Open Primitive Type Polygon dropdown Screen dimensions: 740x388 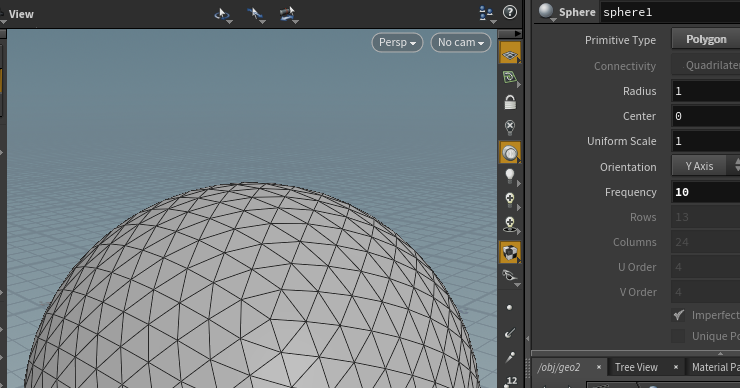[x=706, y=39]
